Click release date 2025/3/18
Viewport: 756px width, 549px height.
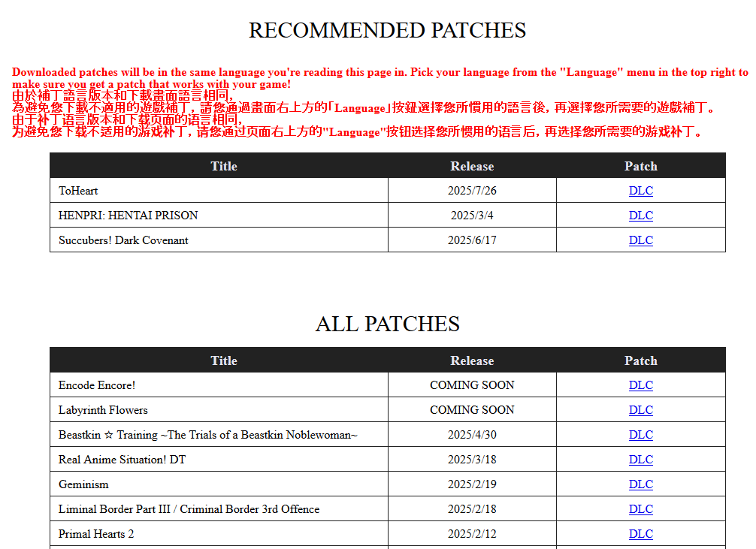coord(472,460)
